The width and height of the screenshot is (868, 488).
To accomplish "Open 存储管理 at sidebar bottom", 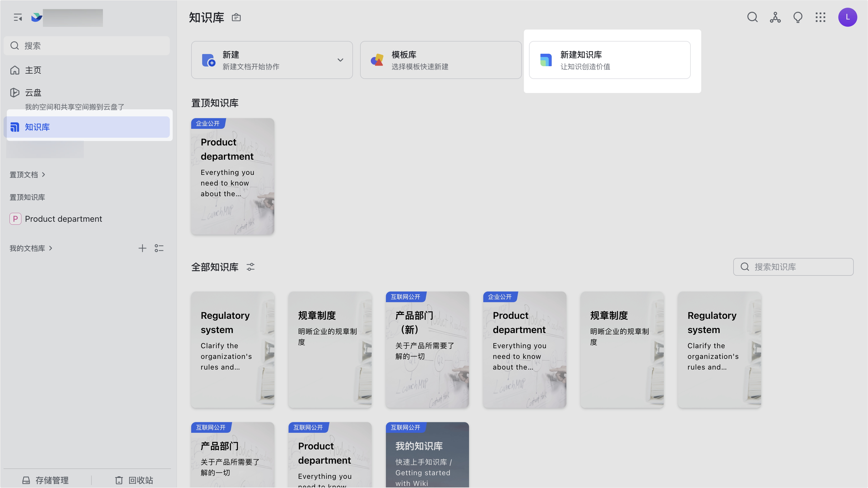I will click(x=45, y=480).
